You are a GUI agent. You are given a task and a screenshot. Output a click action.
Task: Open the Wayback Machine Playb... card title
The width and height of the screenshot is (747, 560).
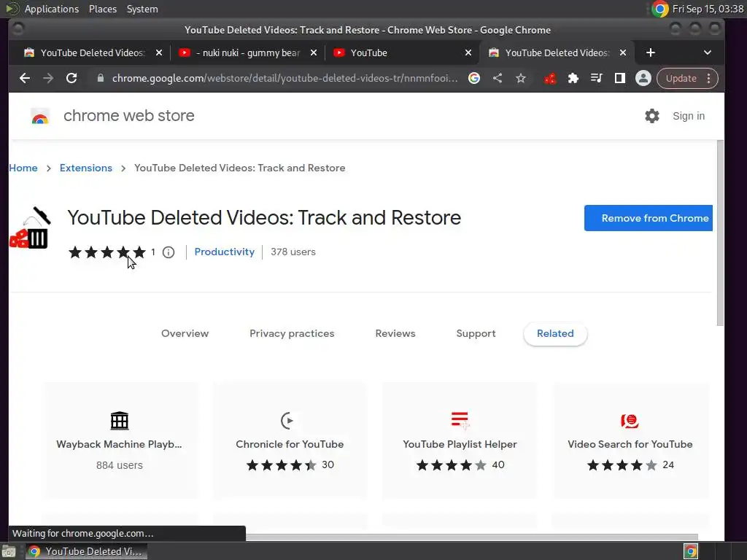point(119,444)
